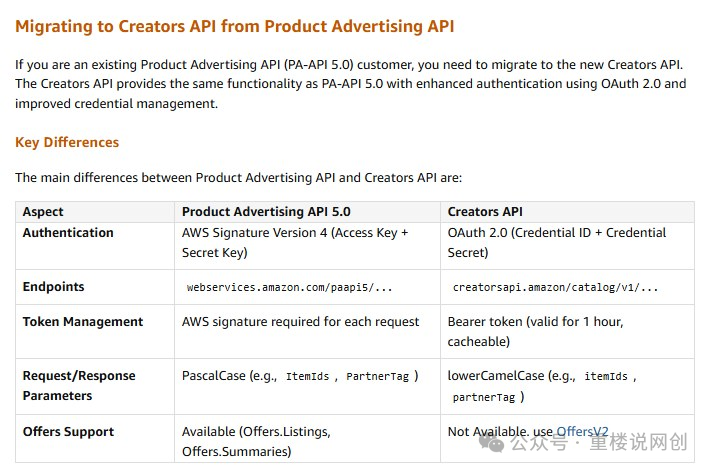Select the Request/Response Parameters row label
The image size is (710, 470).
click(79, 385)
